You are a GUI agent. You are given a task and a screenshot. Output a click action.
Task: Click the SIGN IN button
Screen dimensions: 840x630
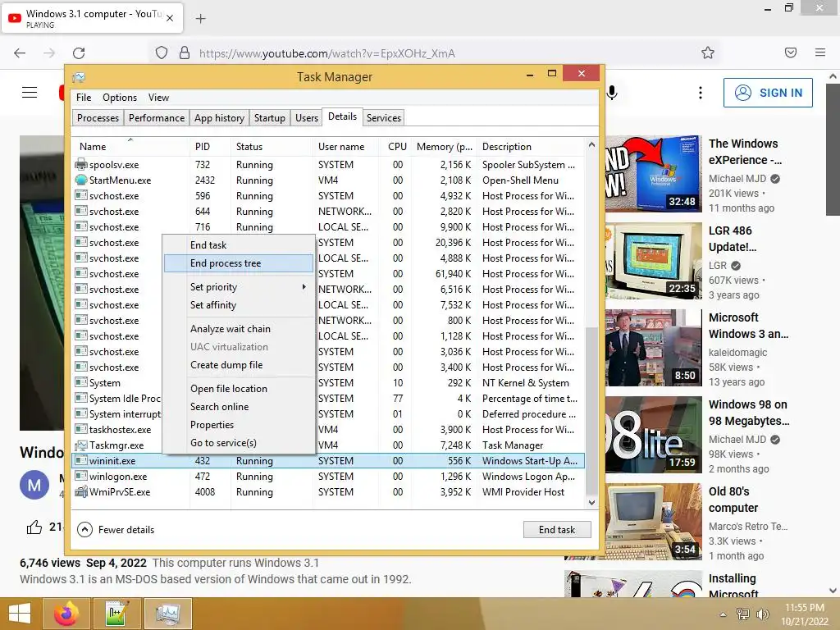pyautogui.click(x=768, y=93)
